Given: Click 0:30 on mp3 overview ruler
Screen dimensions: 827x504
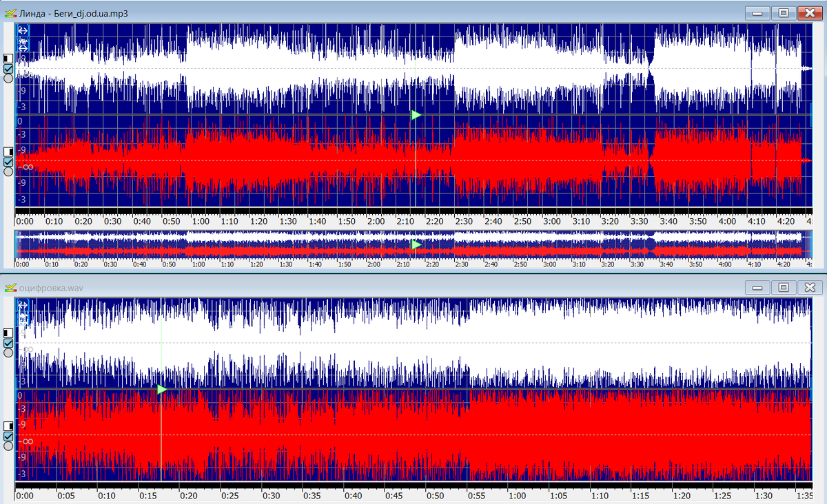Looking at the screenshot, I should pyautogui.click(x=110, y=264).
